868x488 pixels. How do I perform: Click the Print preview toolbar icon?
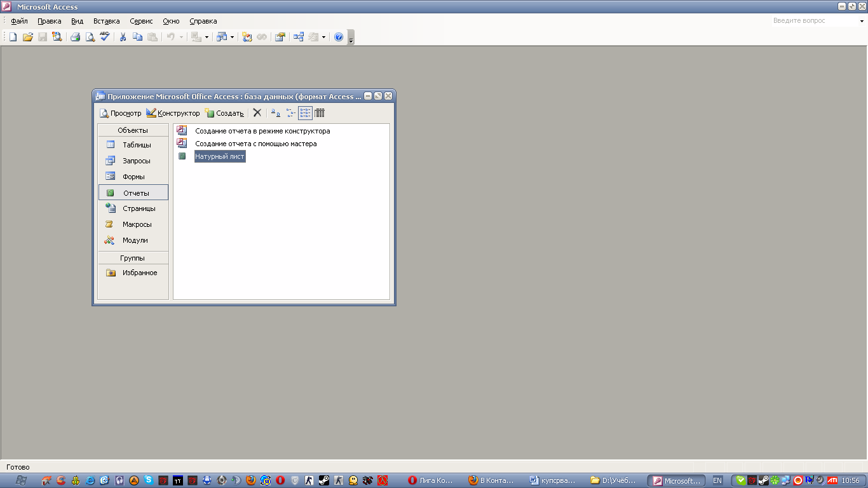[90, 37]
